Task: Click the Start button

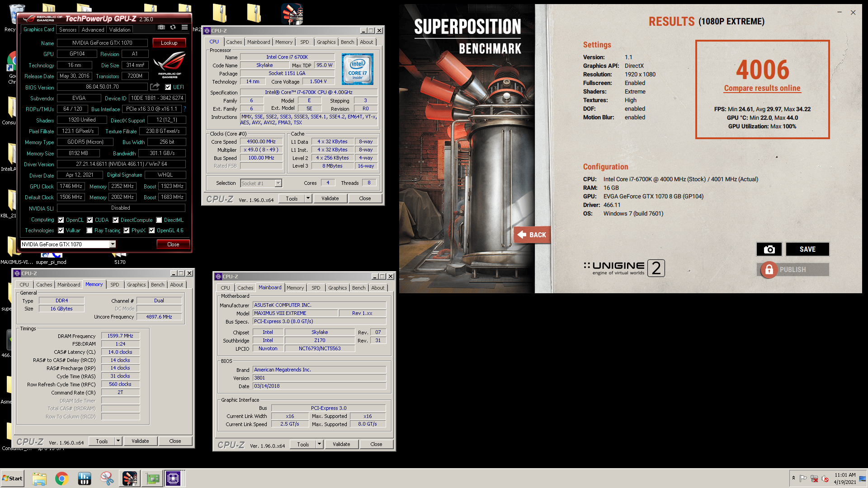Action: [x=12, y=479]
